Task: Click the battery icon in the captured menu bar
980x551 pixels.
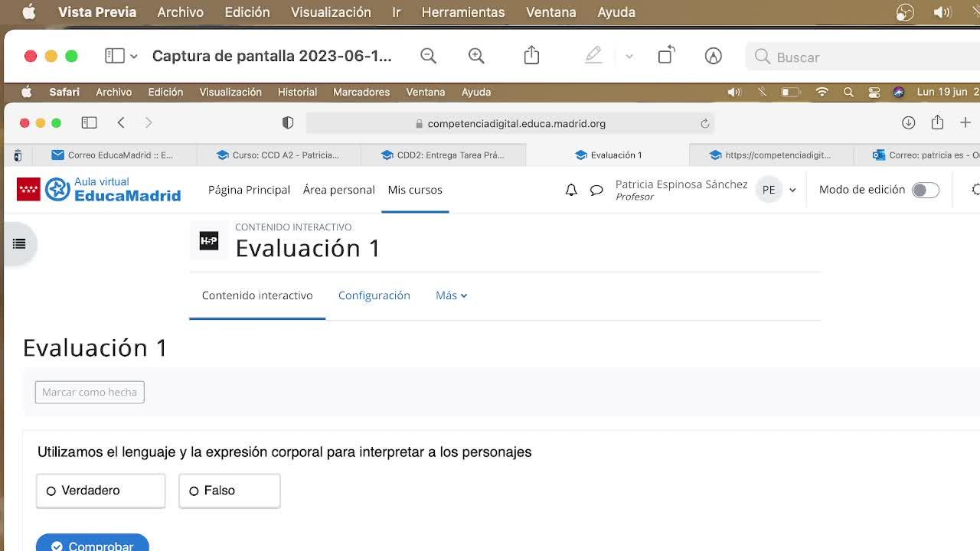Action: [x=789, y=92]
